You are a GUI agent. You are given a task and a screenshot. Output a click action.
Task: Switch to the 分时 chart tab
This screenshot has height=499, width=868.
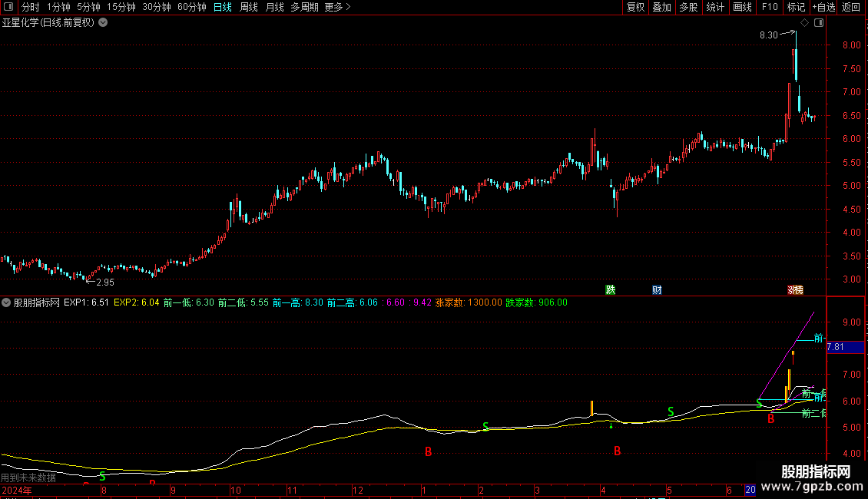(30, 7)
